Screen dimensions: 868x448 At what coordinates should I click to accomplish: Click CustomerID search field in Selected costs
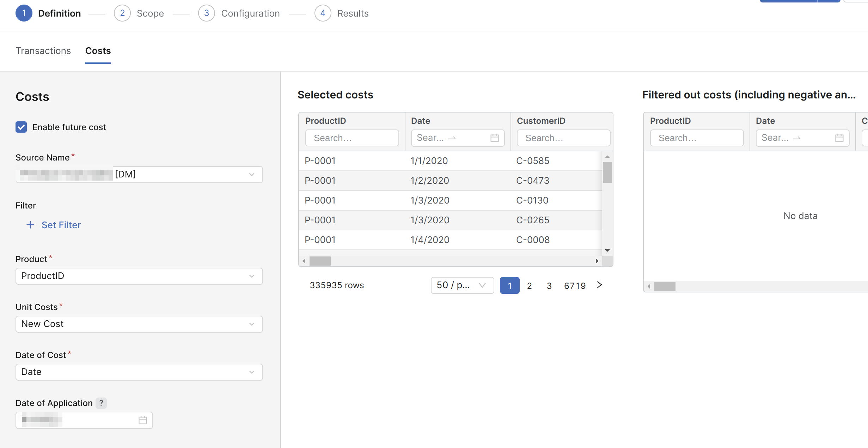pyautogui.click(x=563, y=138)
